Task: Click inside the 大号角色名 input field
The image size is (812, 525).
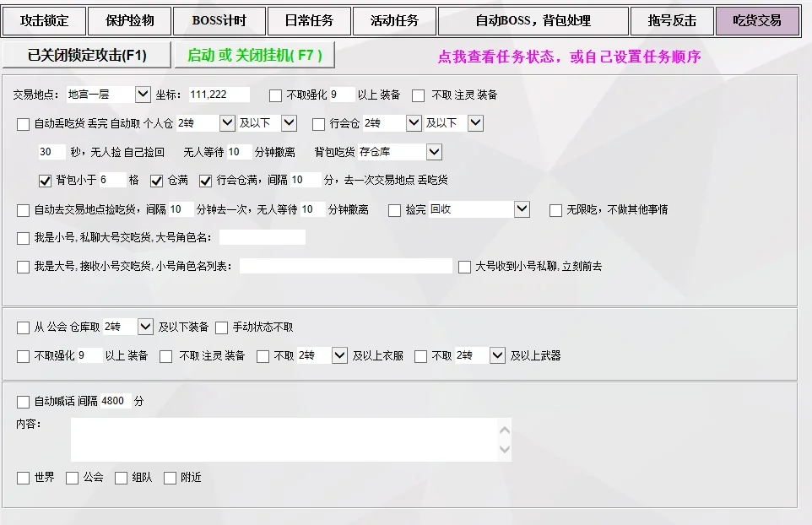Action: coord(262,238)
